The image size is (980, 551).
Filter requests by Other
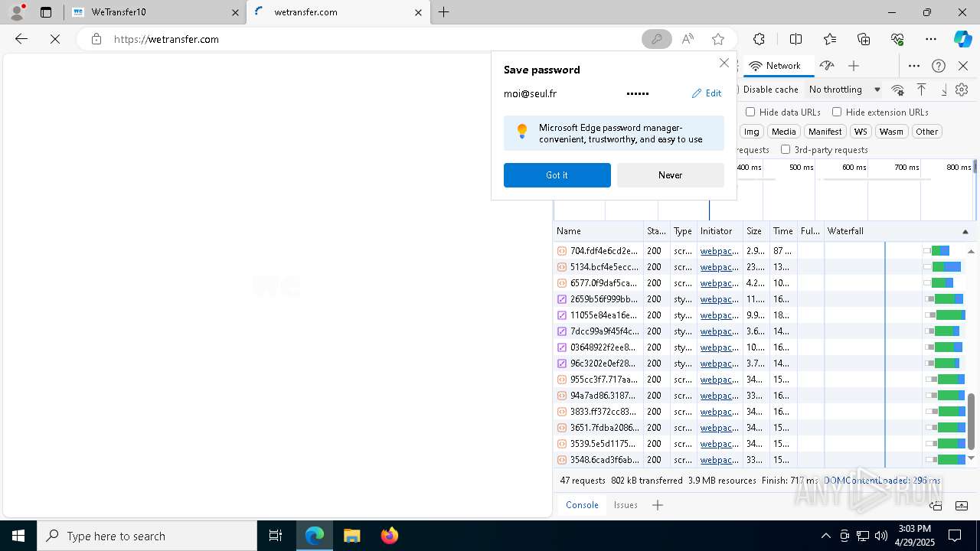(926, 132)
